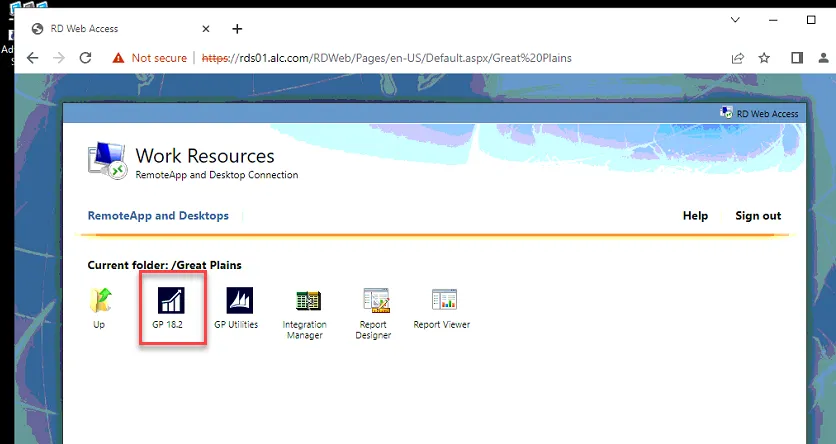Open the GP Utilities app icon
The image size is (836, 444).
(x=239, y=301)
